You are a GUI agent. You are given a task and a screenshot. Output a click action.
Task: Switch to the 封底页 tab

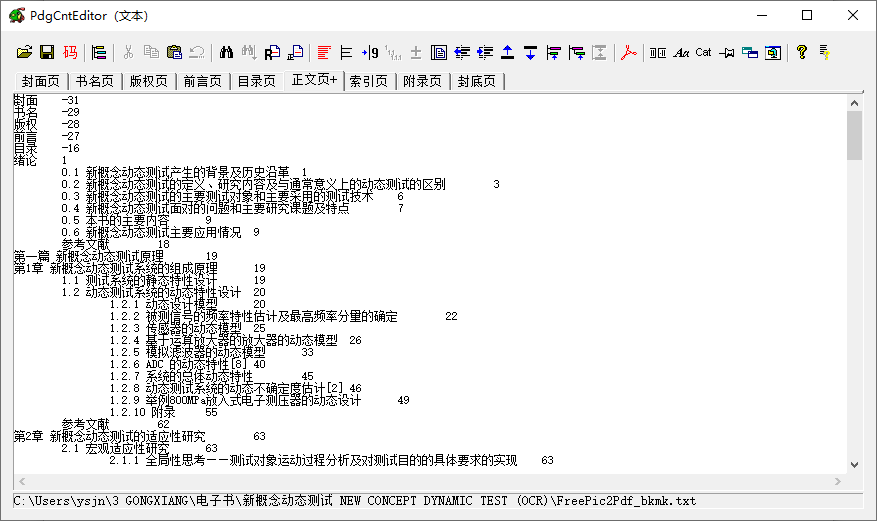pos(476,82)
